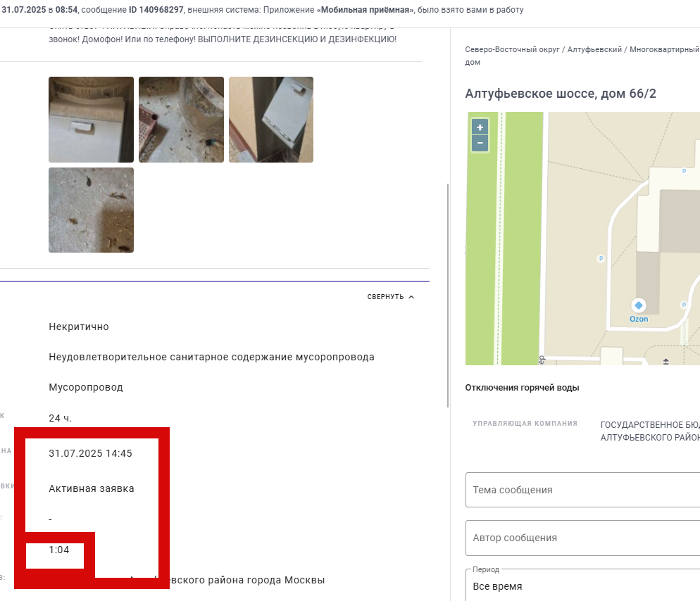The image size is (700, 601).
Task: Select the 24 ч. value
Action: (61, 418)
